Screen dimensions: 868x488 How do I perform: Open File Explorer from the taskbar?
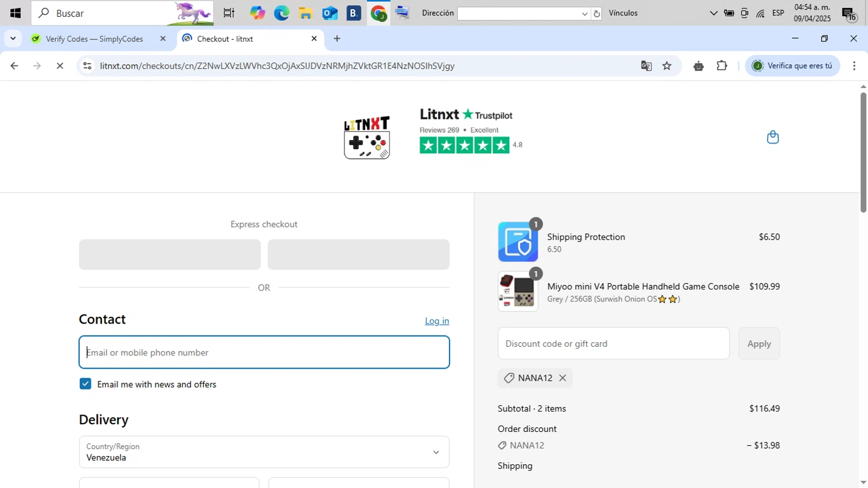(x=306, y=13)
